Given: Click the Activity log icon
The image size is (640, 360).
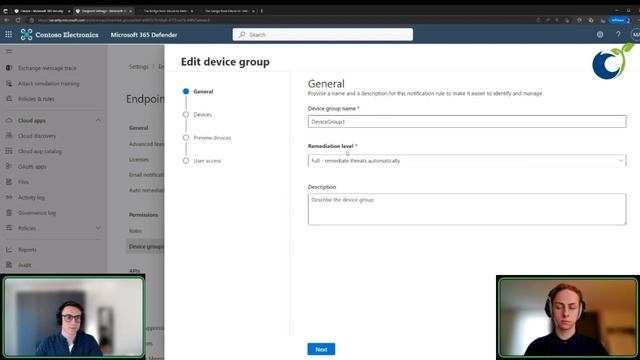Looking at the screenshot, I should pyautogui.click(x=9, y=197).
